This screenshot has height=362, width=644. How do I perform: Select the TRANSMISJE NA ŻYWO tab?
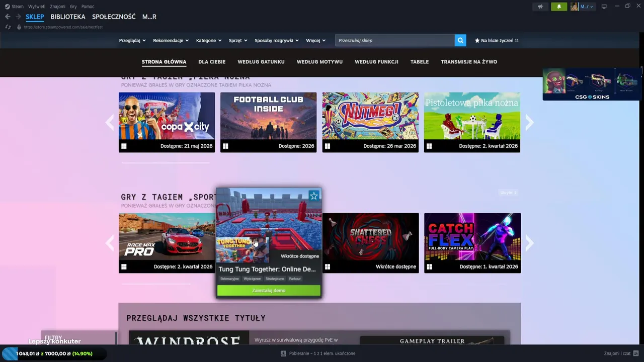click(x=469, y=62)
